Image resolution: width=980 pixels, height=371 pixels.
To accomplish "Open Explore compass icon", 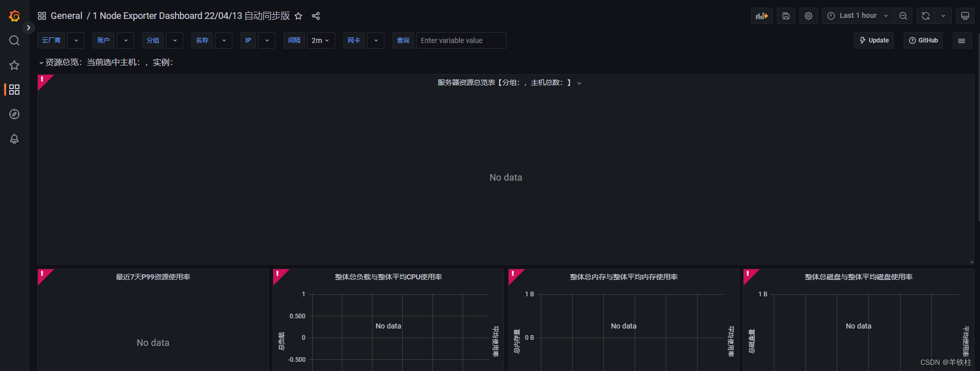I will pyautogui.click(x=14, y=114).
